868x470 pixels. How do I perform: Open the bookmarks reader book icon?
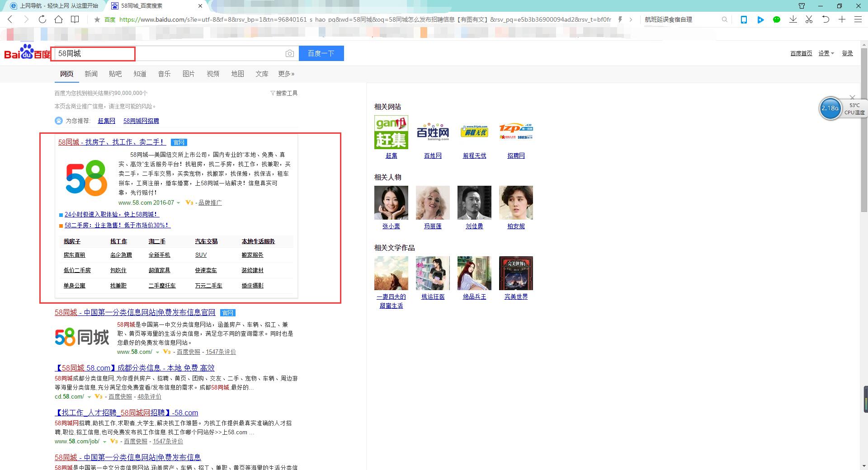(75, 19)
